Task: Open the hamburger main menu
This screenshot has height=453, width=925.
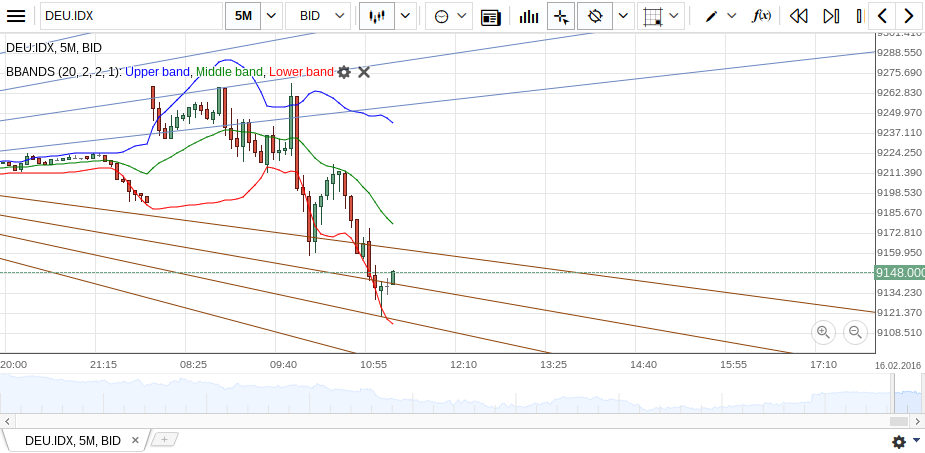Action: pos(16,16)
